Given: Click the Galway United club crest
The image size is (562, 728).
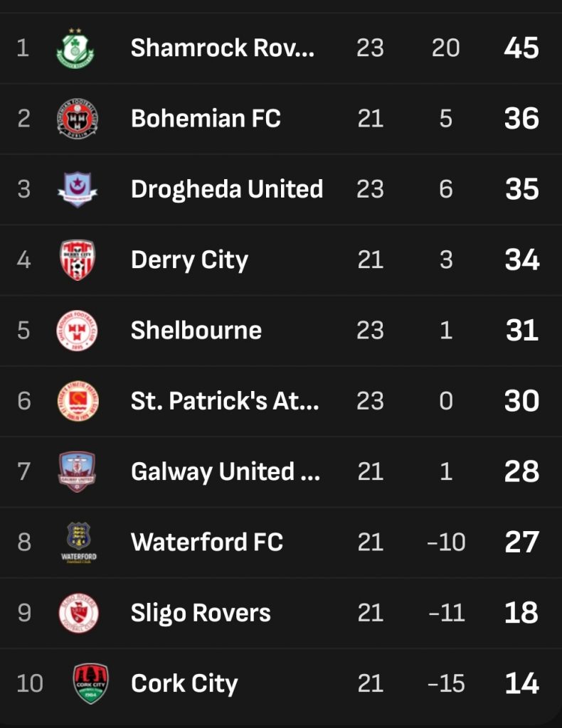Looking at the screenshot, I should (77, 471).
